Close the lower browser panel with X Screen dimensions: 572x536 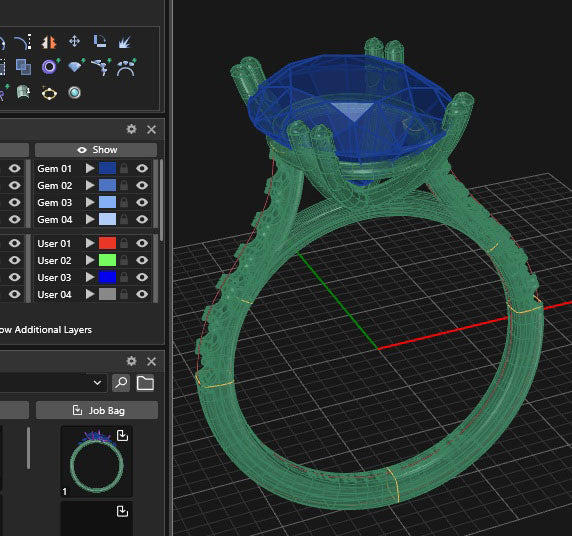[151, 361]
